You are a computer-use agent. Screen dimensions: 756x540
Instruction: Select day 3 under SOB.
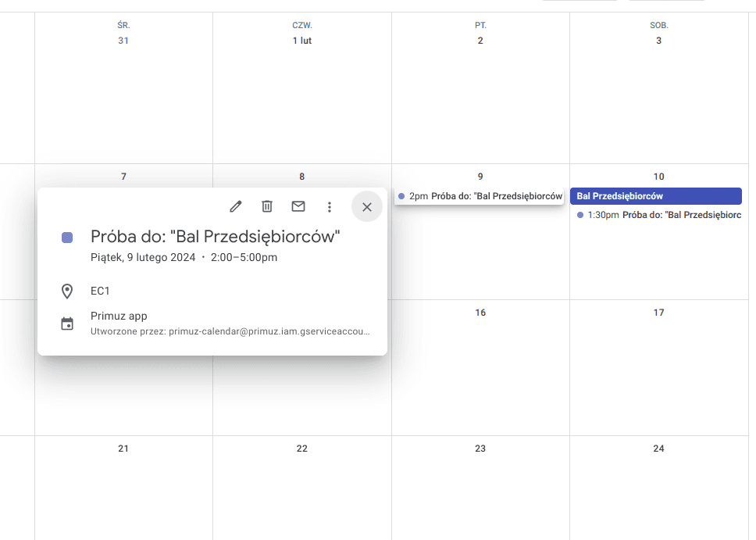tap(658, 41)
